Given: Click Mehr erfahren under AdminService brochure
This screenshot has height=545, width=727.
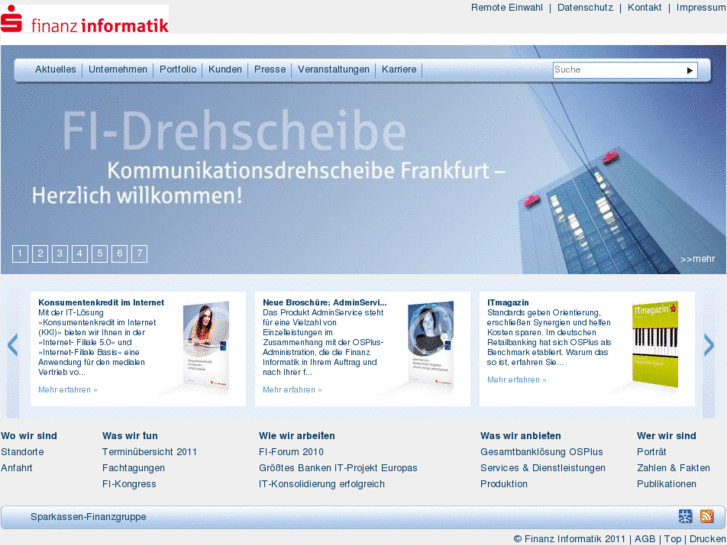Looking at the screenshot, I should [x=292, y=390].
